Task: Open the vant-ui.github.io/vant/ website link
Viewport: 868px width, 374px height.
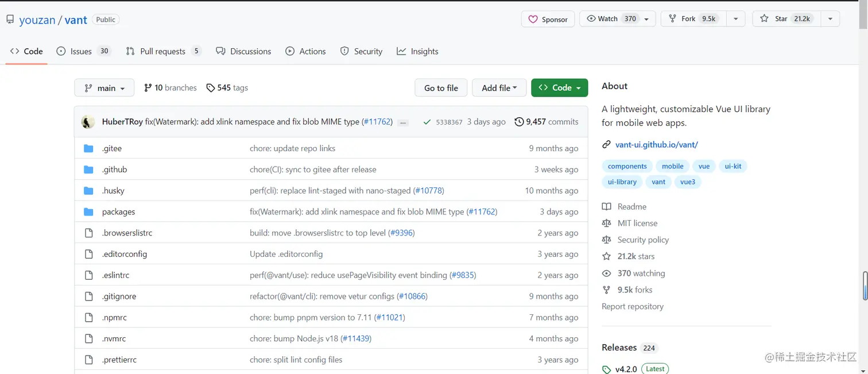Action: click(657, 145)
